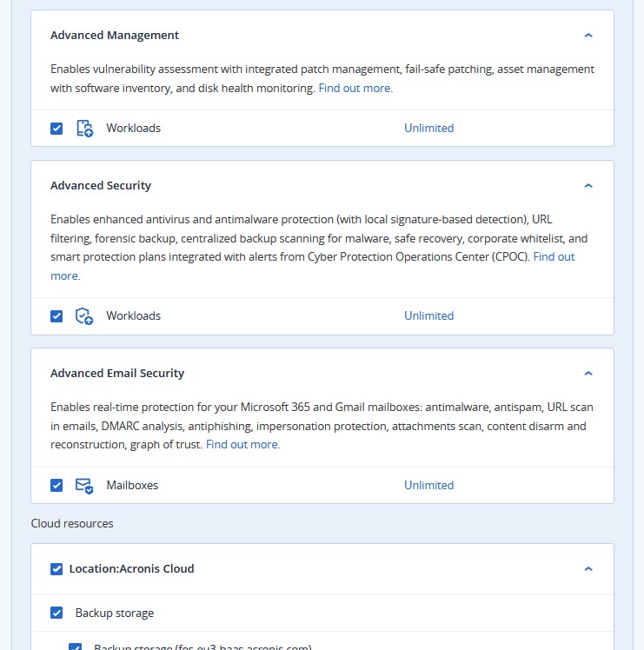Viewport: 644px width, 650px height.
Task: Click the Advanced Management workloads device icon
Action: (x=84, y=129)
